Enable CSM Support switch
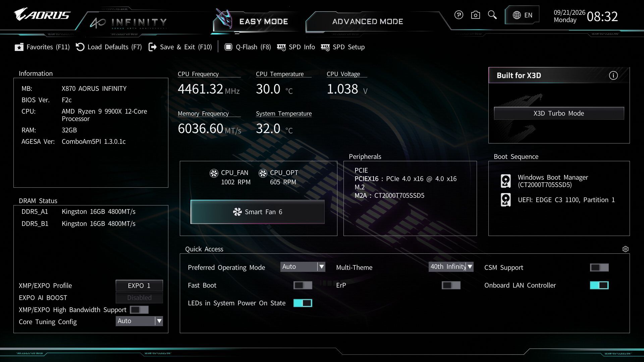 [x=599, y=267]
